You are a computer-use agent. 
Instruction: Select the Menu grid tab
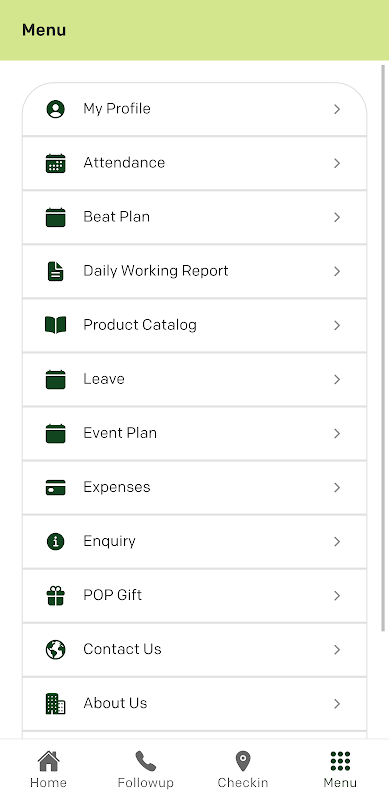click(x=340, y=769)
